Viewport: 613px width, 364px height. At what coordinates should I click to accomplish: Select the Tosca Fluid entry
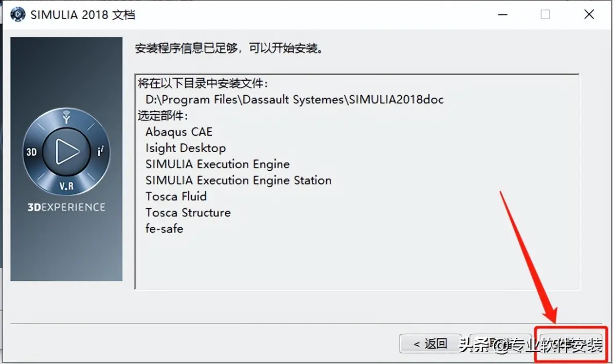point(176,196)
